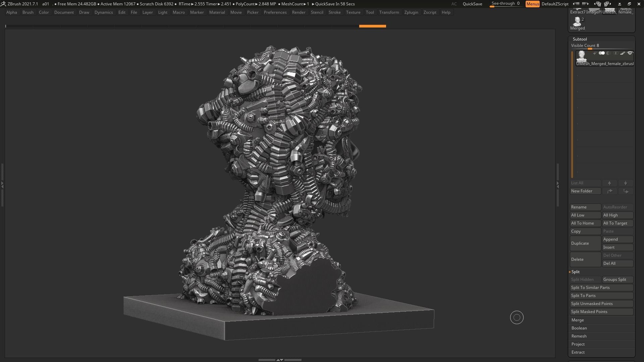Viewport: 644px width, 362px height.
Task: Open the Zplugin menu
Action: (411, 12)
